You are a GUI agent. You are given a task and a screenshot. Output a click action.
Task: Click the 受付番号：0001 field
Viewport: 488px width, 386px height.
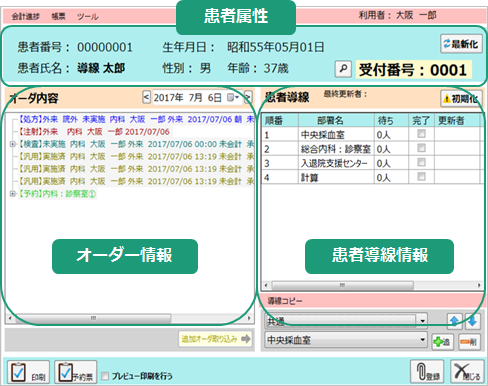pyautogui.click(x=414, y=70)
